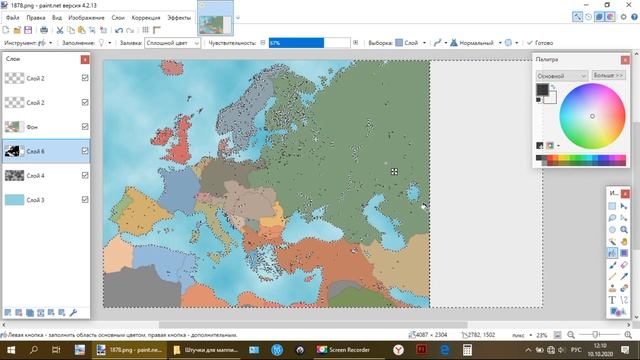Click the New file icon
640x360 pixels.
[6, 30]
